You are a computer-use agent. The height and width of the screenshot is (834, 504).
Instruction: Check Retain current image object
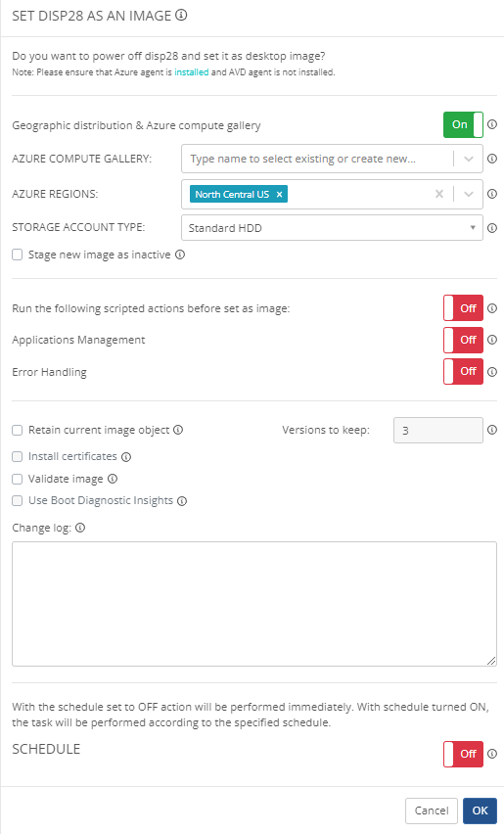pos(18,430)
